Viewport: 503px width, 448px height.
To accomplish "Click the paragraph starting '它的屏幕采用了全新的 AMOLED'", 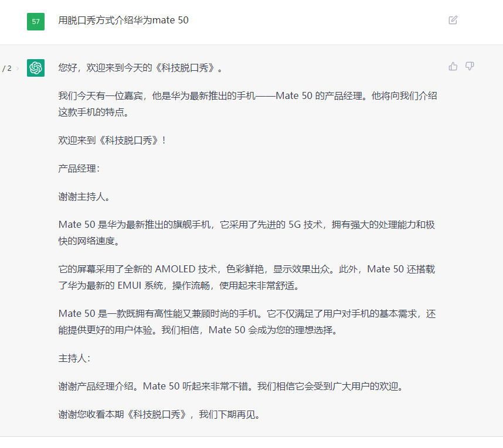I will (x=246, y=277).
